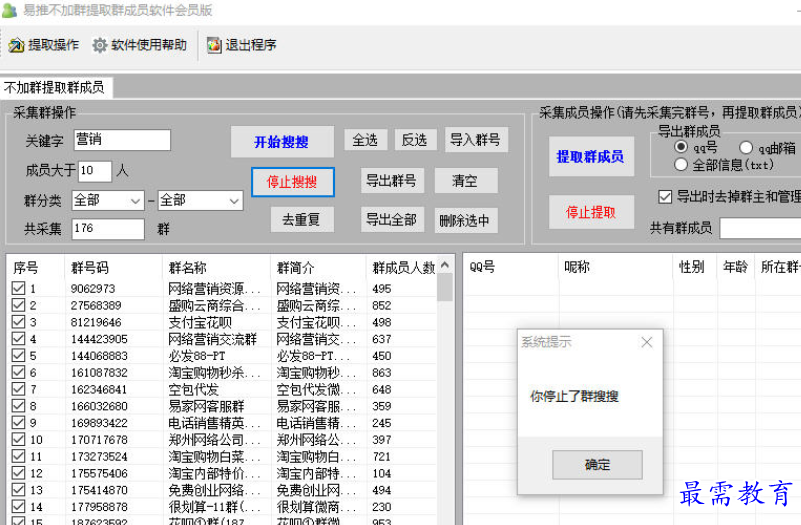Viewport: 801px width, 525px height.
Task: Click the 成员大于 number field
Action: point(95,171)
